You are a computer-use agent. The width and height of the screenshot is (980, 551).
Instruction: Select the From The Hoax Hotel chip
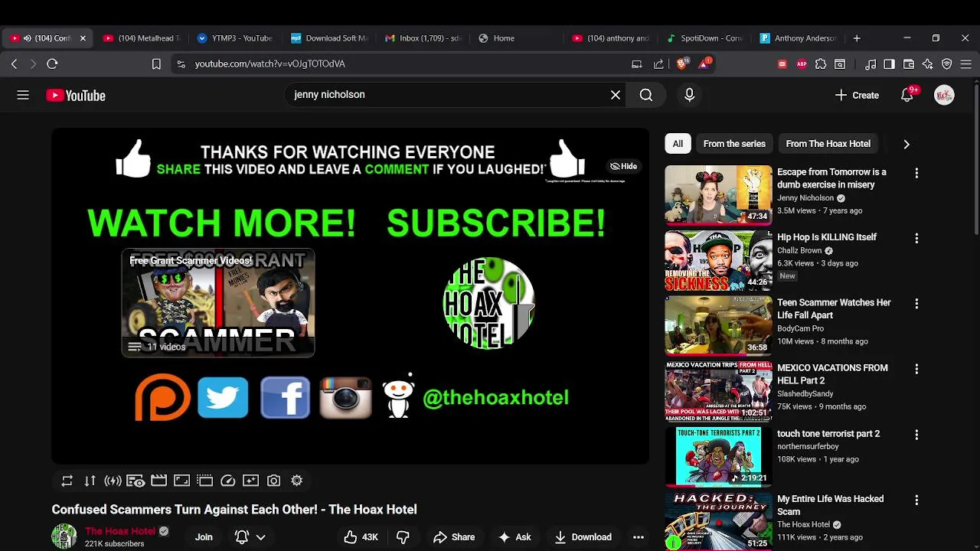tap(828, 144)
